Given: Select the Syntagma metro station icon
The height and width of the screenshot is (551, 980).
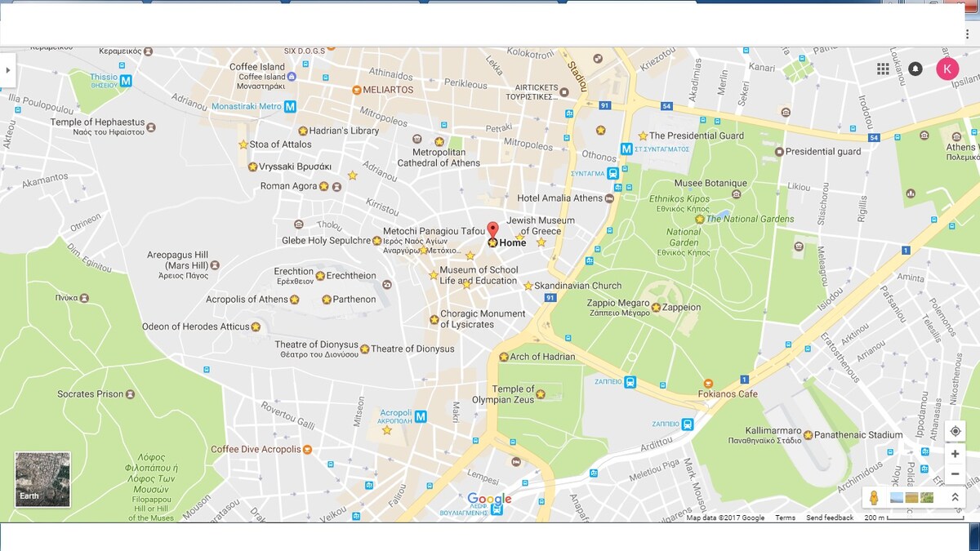Looking at the screenshot, I should point(626,149).
